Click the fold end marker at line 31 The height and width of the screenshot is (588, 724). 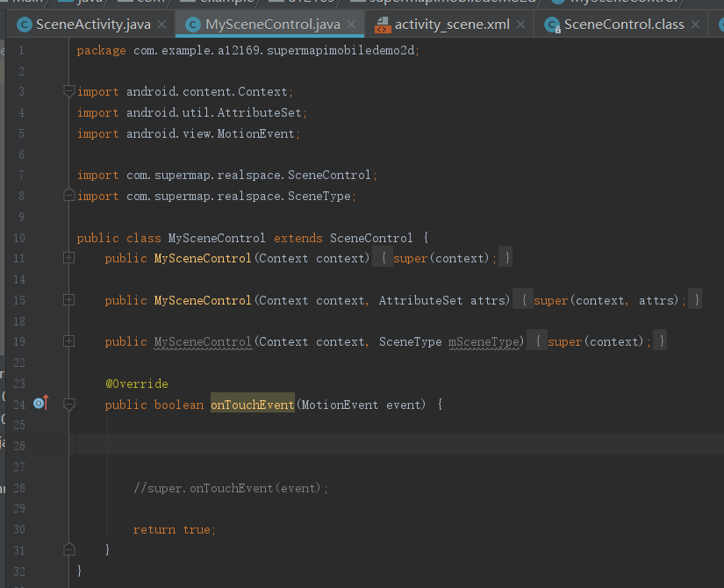(x=68, y=549)
